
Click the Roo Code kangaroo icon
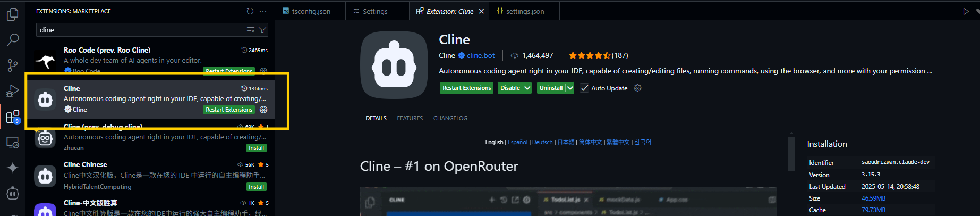[x=46, y=61]
